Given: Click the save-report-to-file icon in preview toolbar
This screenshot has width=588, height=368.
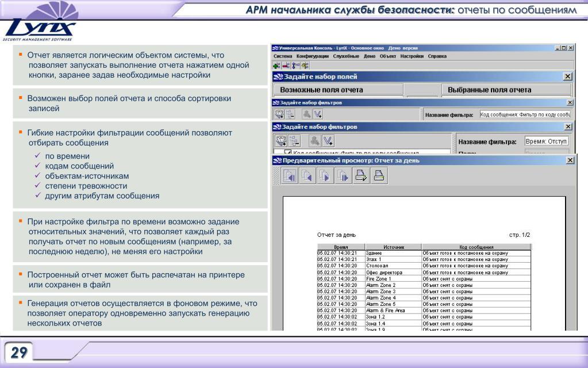Looking at the screenshot, I should click(x=361, y=175).
